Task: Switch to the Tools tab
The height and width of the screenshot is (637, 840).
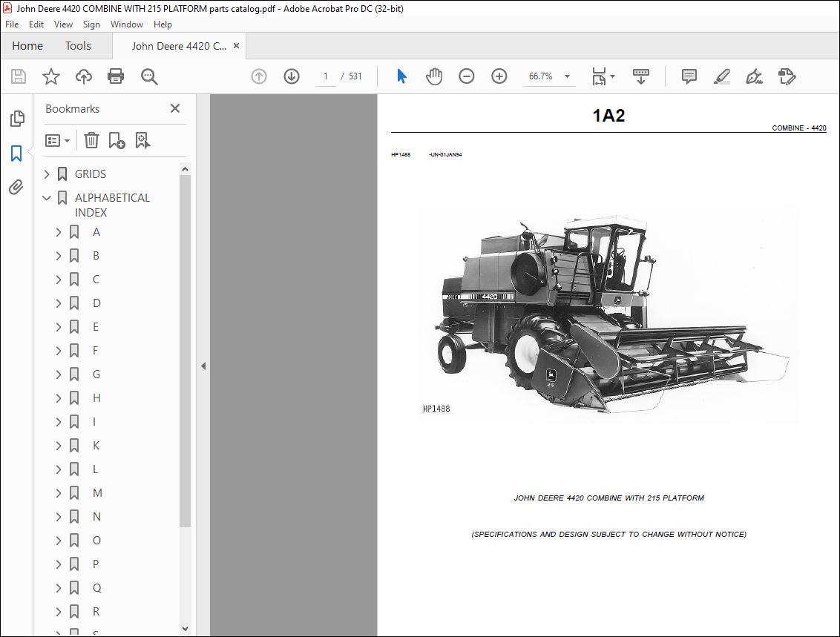Action: click(x=78, y=46)
